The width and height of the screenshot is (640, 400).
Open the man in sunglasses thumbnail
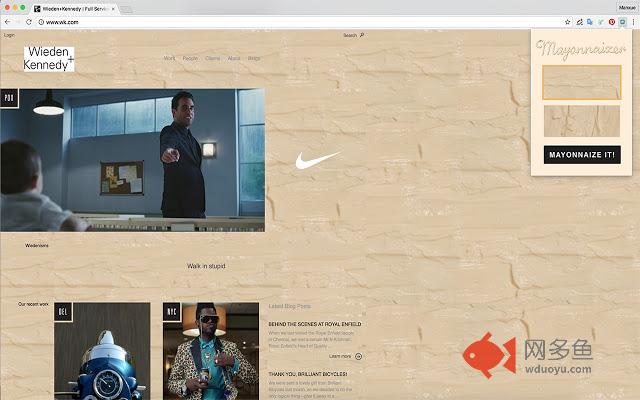(211, 351)
